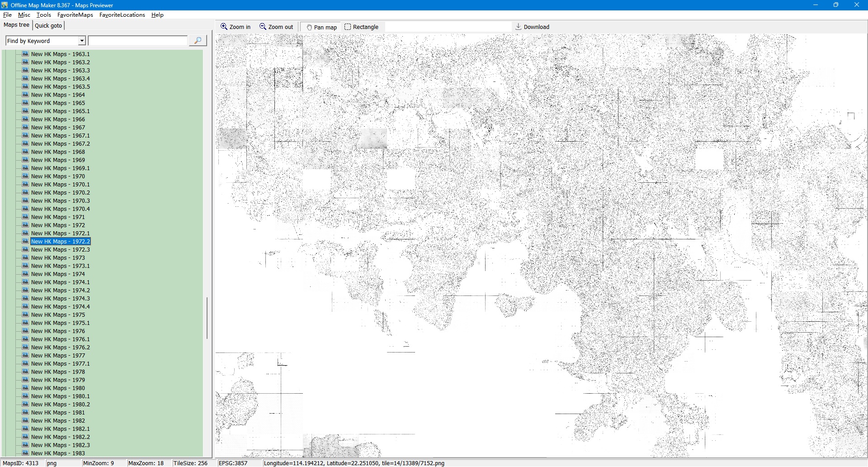Click the keyword search text field
868x467 pixels.
(x=138, y=41)
